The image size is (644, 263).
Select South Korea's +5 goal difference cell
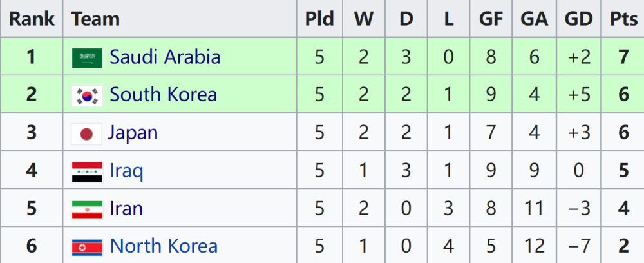[578, 95]
